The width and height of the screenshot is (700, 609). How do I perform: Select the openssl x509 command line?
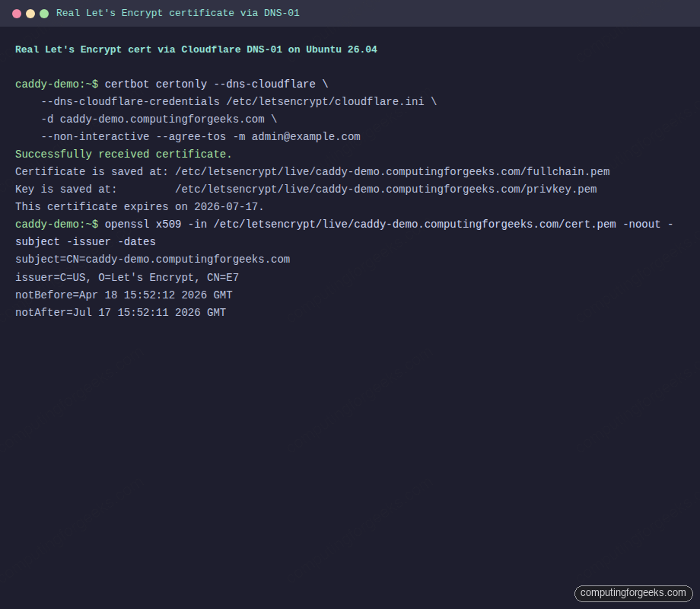point(304,224)
